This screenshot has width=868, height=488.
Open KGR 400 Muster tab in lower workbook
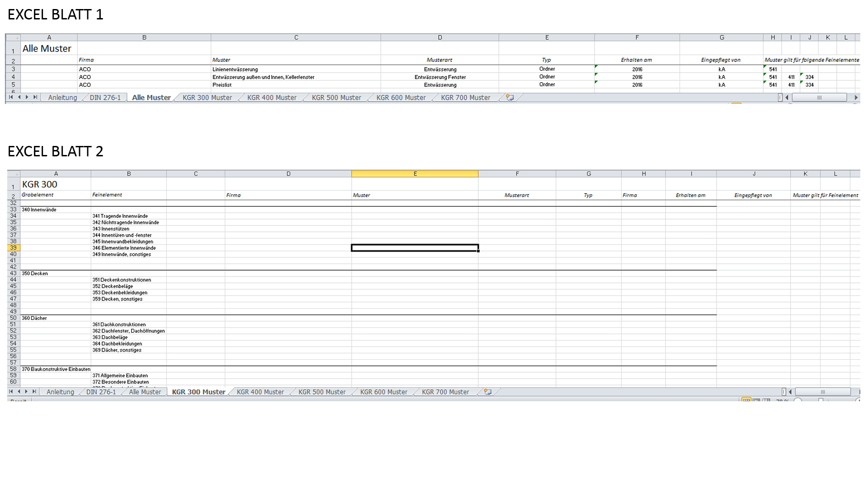260,392
